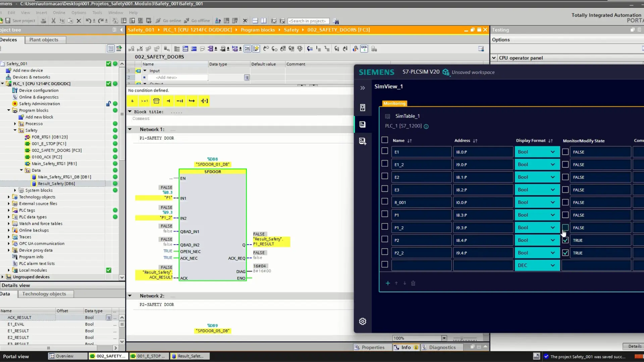The width and height of the screenshot is (644, 362).
Task: Collapse Network 1 section triangle
Action: point(130,129)
